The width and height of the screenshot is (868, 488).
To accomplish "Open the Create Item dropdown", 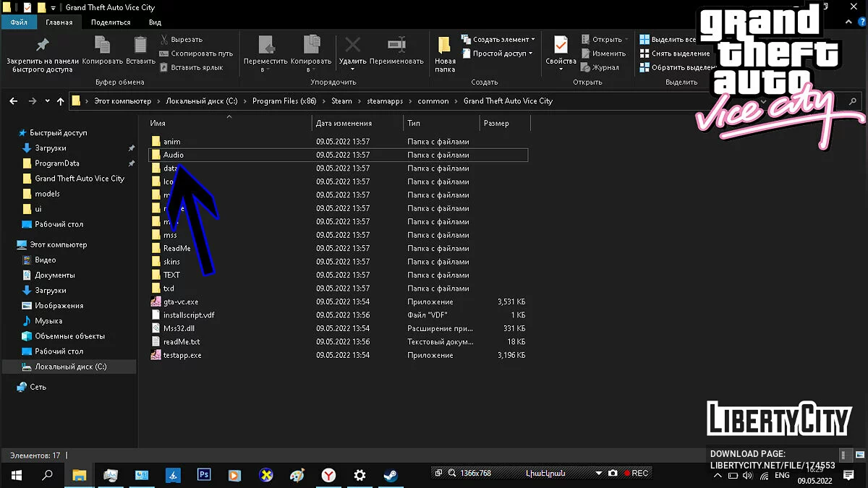I will click(503, 40).
